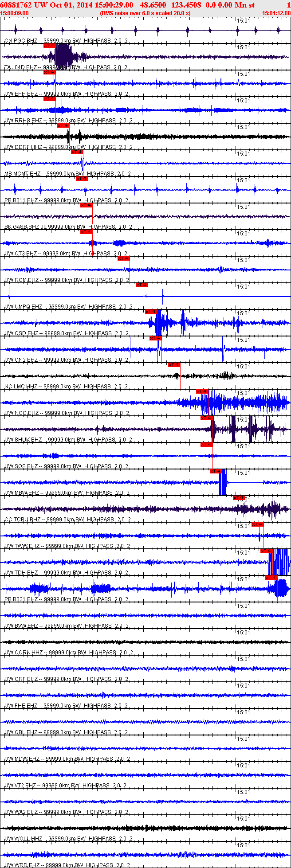Screen dimensions: 291x868
Task: Click the UW.CCRK HHZ station label
Action: pyautogui.click(x=68, y=653)
